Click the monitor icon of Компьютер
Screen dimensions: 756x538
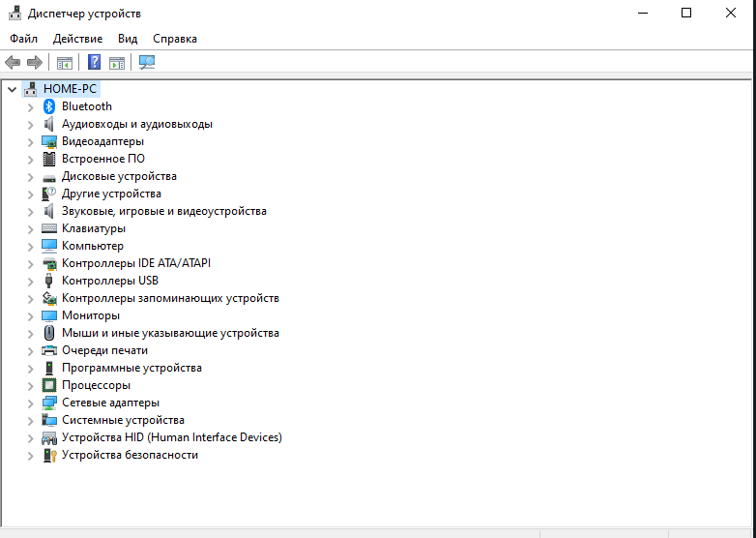(x=49, y=246)
